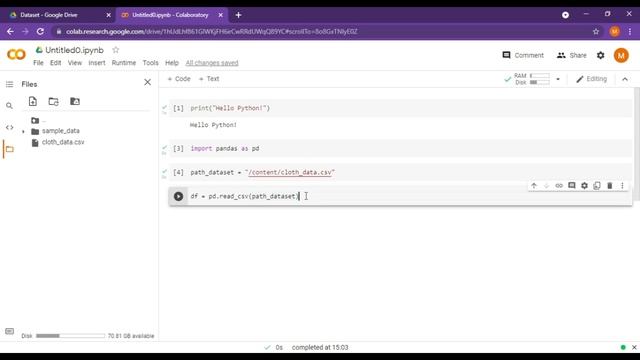
Task: Open the Tools menu
Action: click(150, 63)
